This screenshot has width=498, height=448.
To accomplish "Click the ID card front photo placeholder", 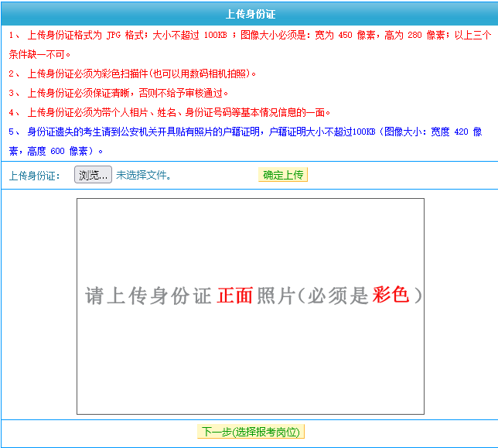I will 251,306.
